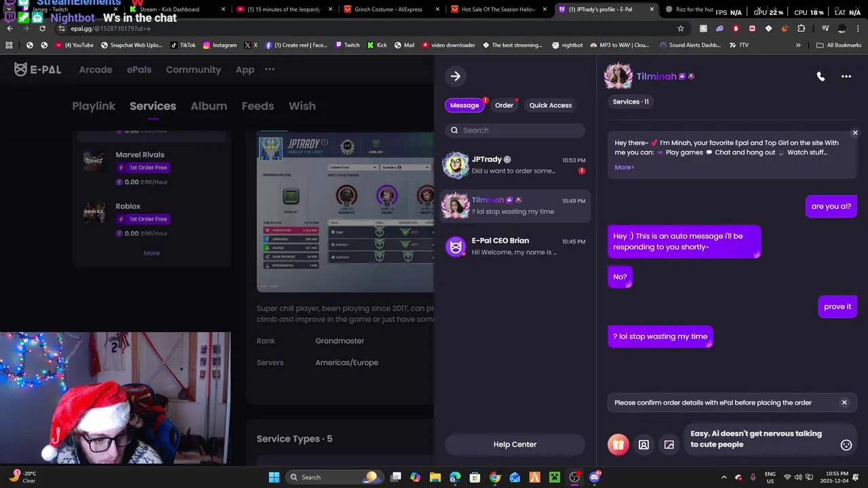Open the notification bell in tray

(855, 477)
